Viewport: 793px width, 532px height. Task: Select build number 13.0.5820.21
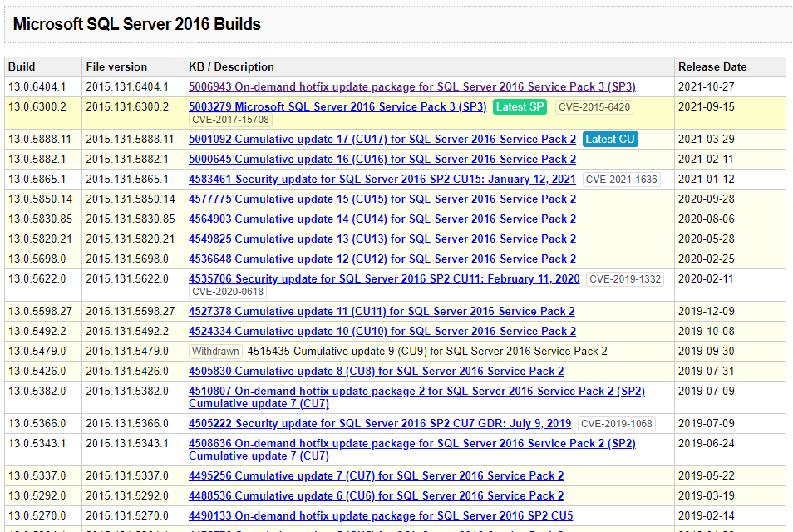tap(40, 239)
